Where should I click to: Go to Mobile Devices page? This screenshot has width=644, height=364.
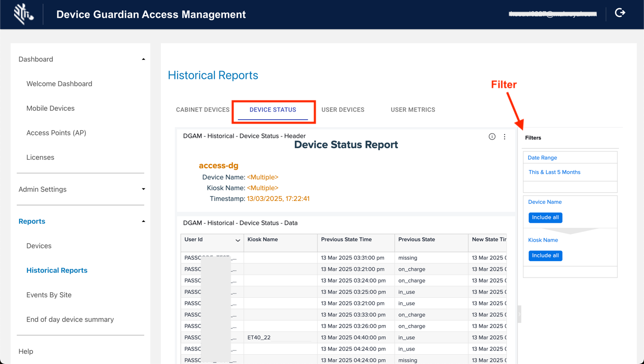point(50,108)
